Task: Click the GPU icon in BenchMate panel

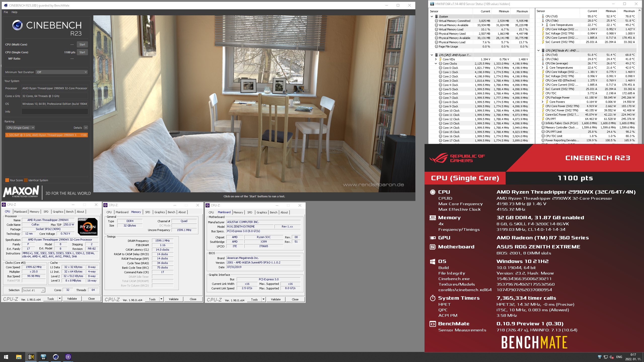Action: click(432, 238)
